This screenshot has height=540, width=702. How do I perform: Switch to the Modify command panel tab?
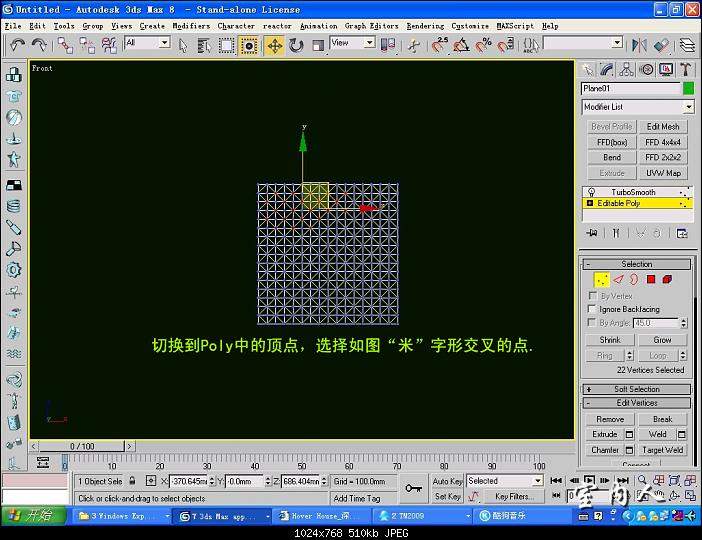607,69
